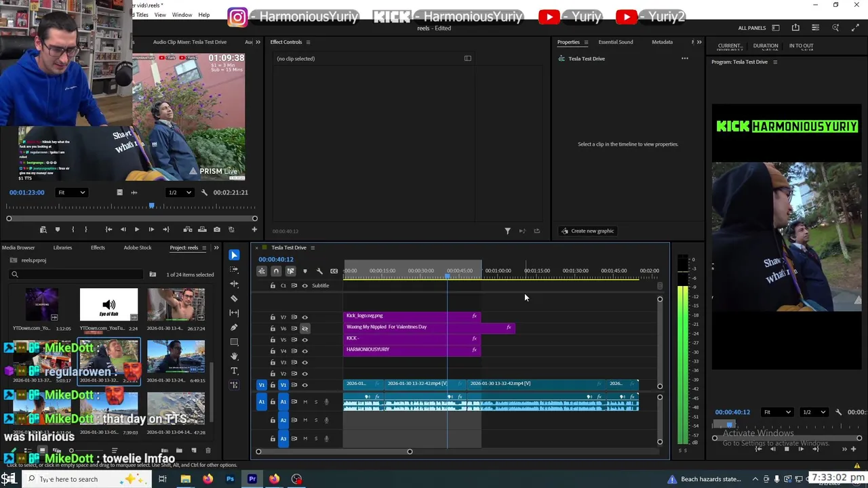Click the Create new graphic icon

click(x=564, y=231)
